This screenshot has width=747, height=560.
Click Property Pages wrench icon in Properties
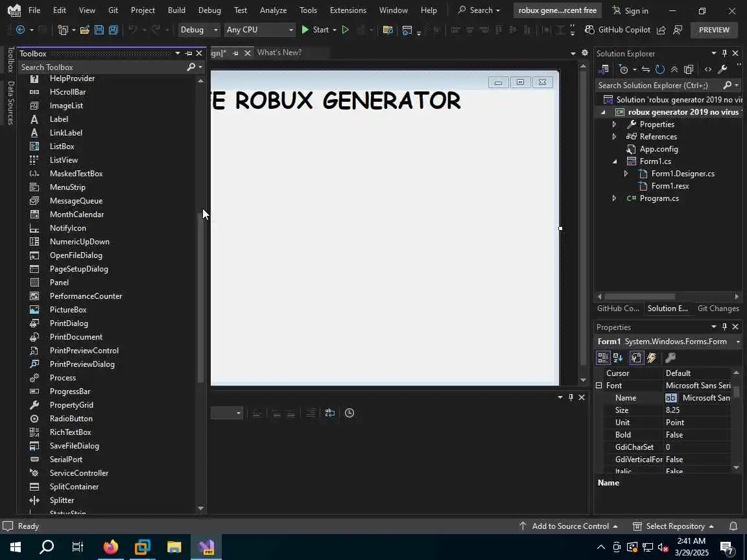(670, 358)
